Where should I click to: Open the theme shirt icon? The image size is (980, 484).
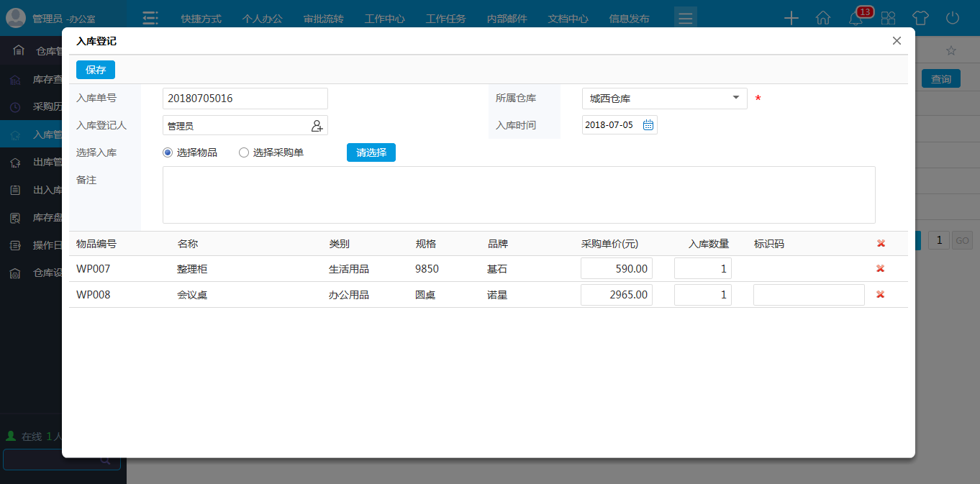[920, 19]
